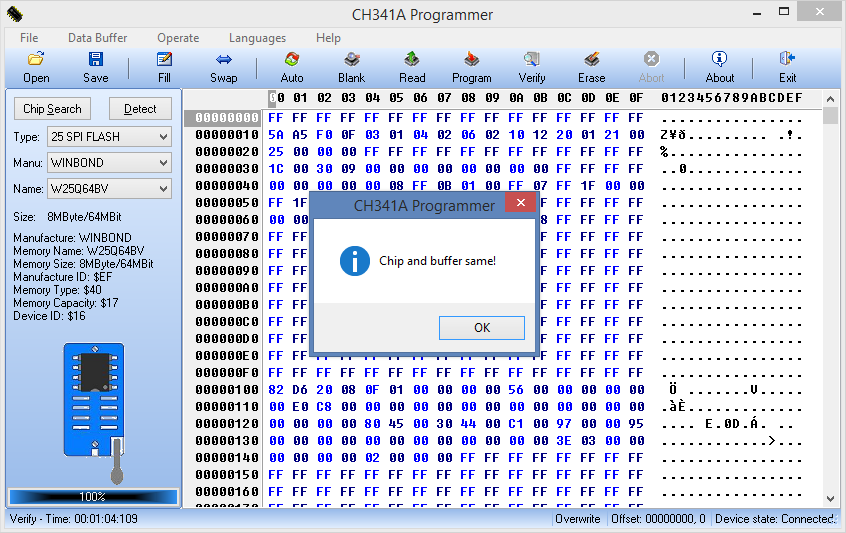Image resolution: width=846 pixels, height=533 pixels.
Task: Click the vertical scrollbar thumb
Action: click(830, 115)
